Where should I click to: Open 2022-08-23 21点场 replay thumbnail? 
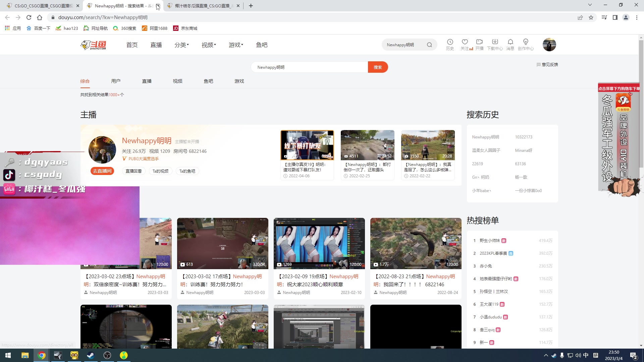416,243
